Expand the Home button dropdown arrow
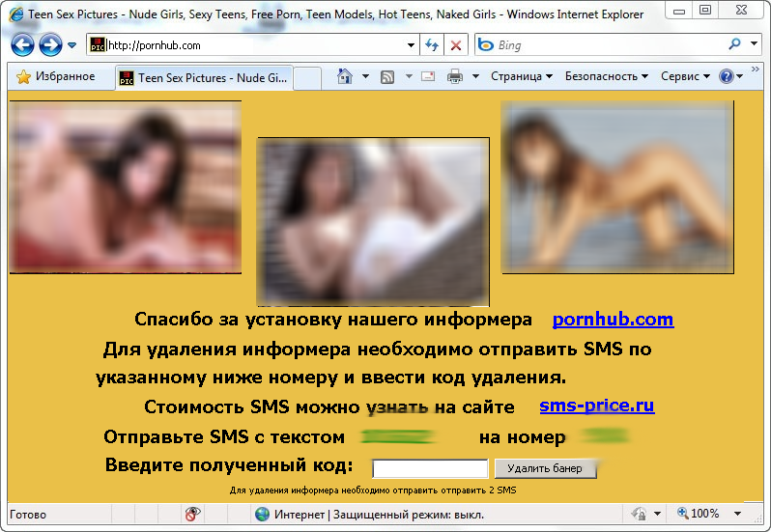771x532 pixels. coord(365,76)
